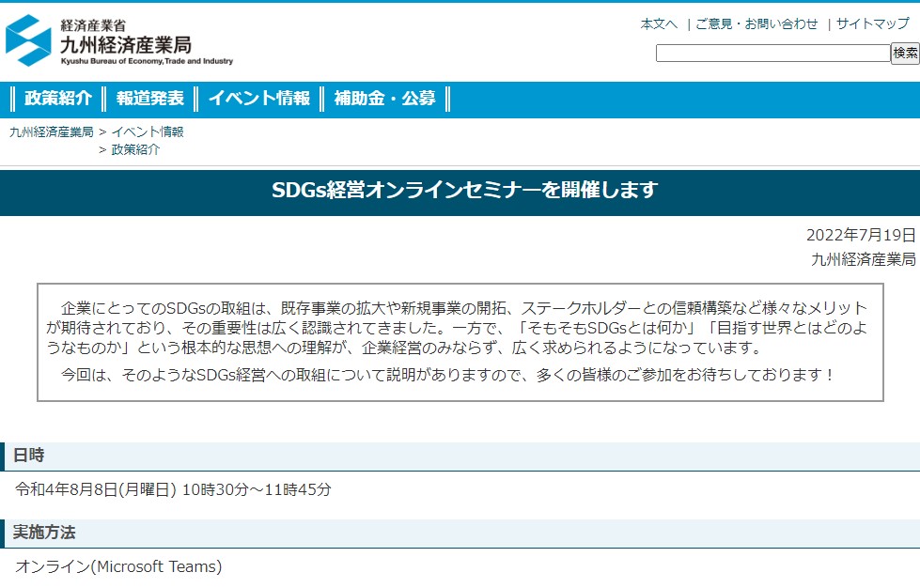Open the 補助金・公募 navigation item
Image resolution: width=920 pixels, height=588 pixels.
pos(385,99)
